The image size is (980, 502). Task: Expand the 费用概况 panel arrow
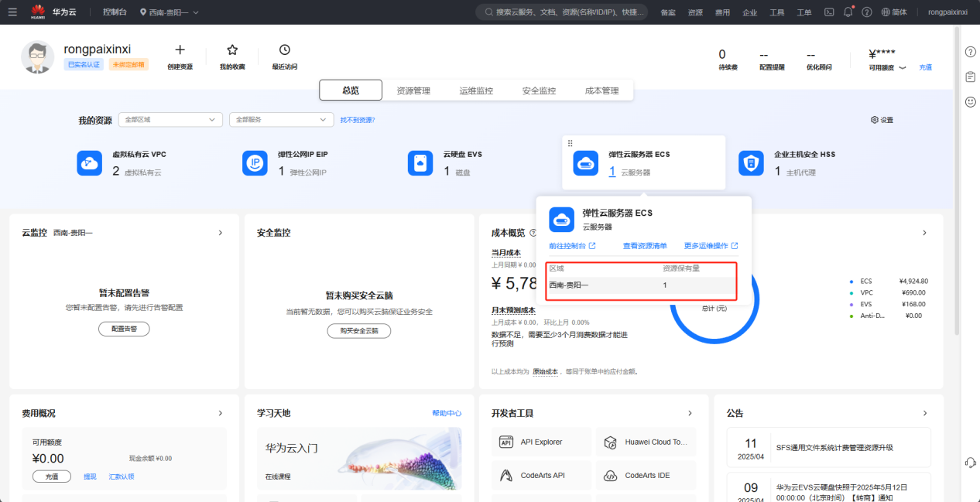[220, 414]
